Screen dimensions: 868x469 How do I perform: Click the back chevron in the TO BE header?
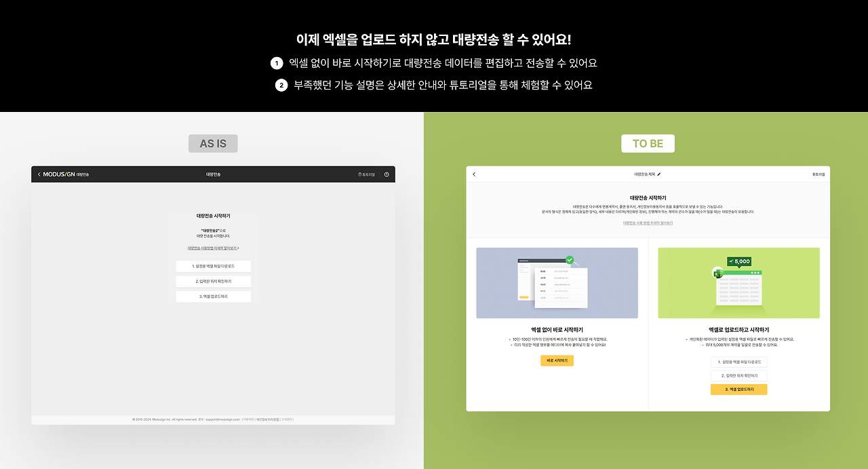click(x=474, y=174)
